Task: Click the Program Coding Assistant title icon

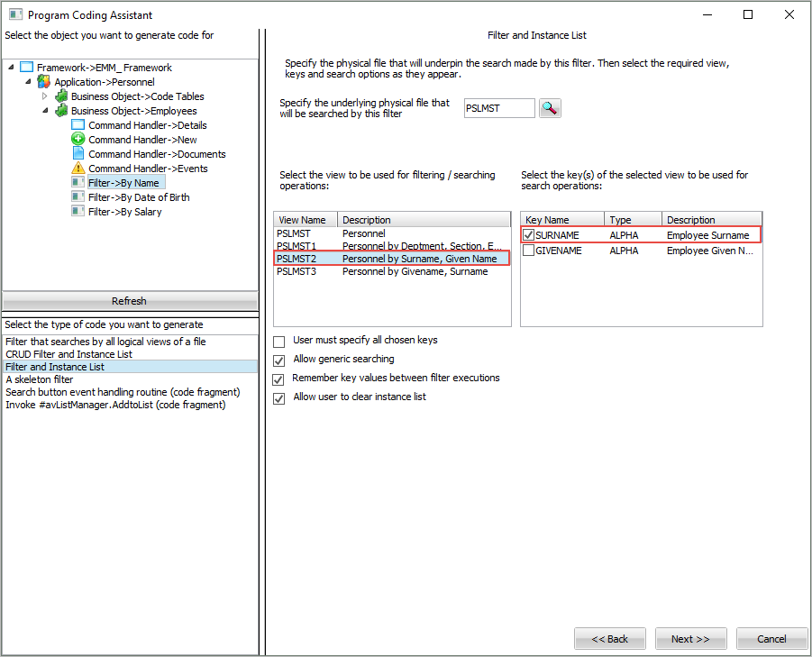Action: (15, 14)
